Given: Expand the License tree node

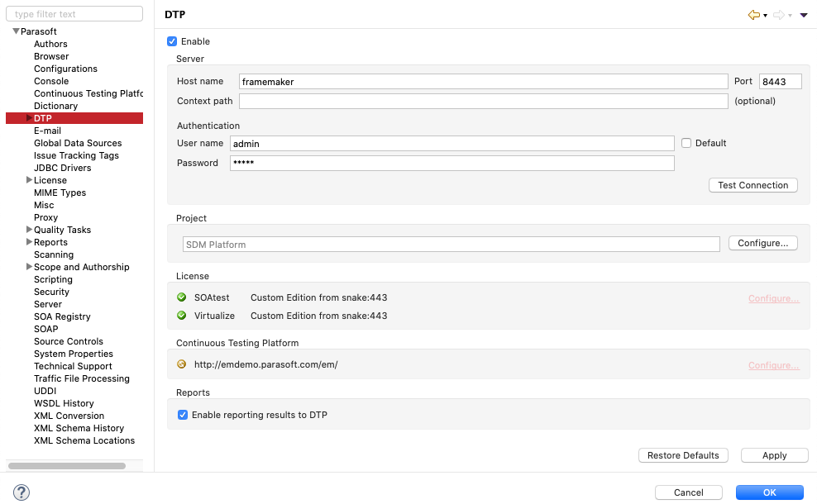Looking at the screenshot, I should coord(29,180).
